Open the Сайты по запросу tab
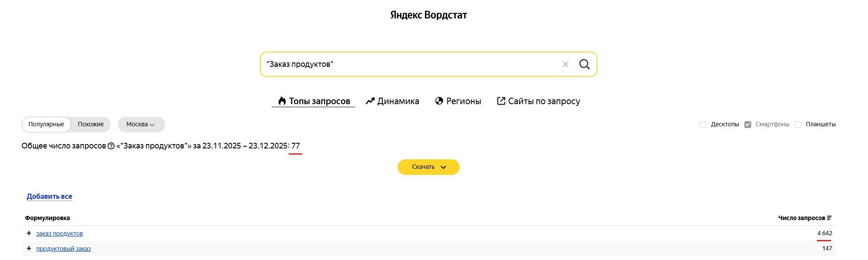Screen dimensions: 868x260 click(538, 101)
